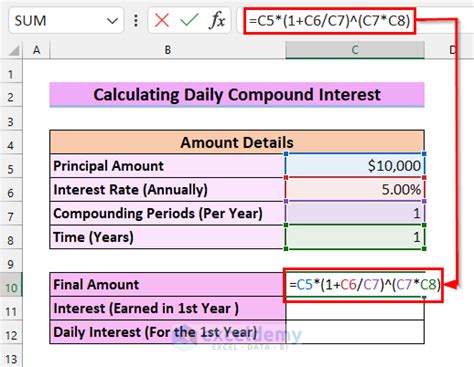
Task: Select column B header
Action: 168,50
